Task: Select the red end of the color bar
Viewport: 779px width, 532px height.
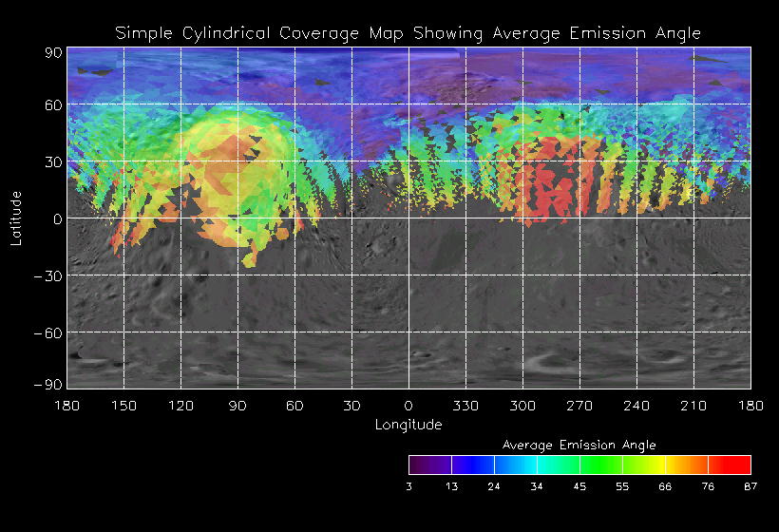Action: 736,465
